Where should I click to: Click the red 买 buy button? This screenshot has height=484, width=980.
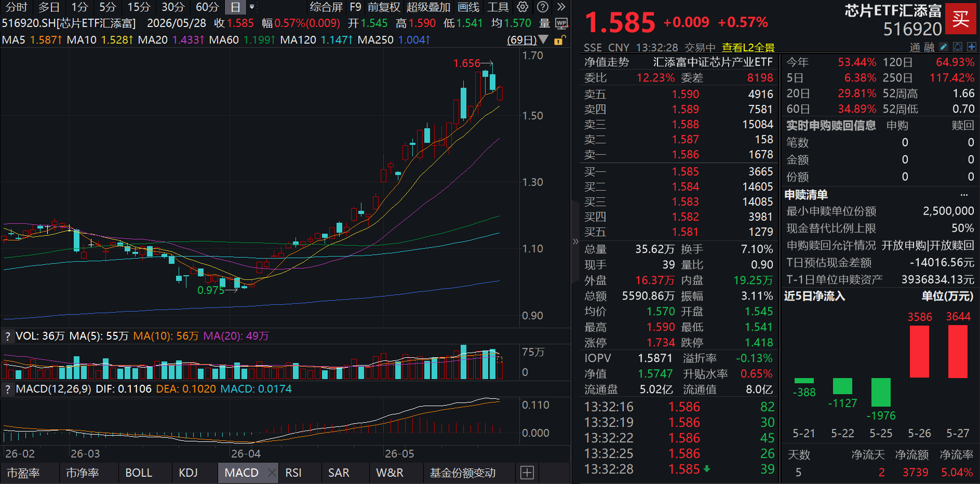[x=960, y=19]
